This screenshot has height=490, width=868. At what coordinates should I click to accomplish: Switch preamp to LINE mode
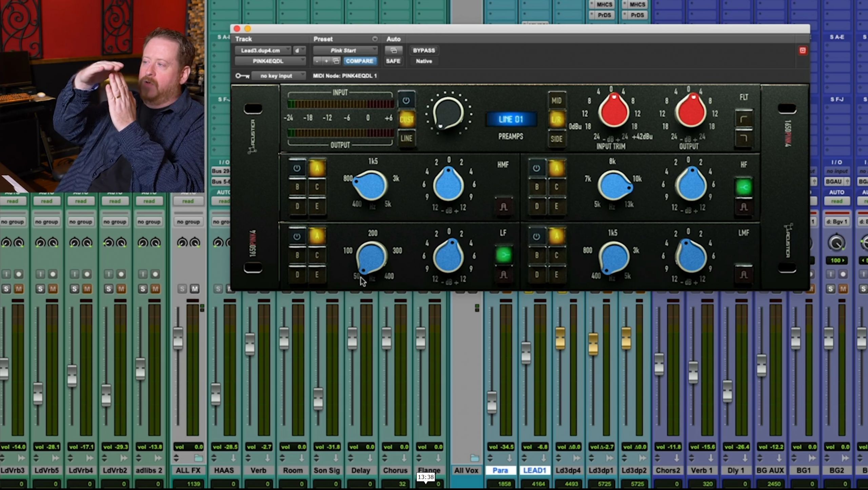tap(406, 138)
